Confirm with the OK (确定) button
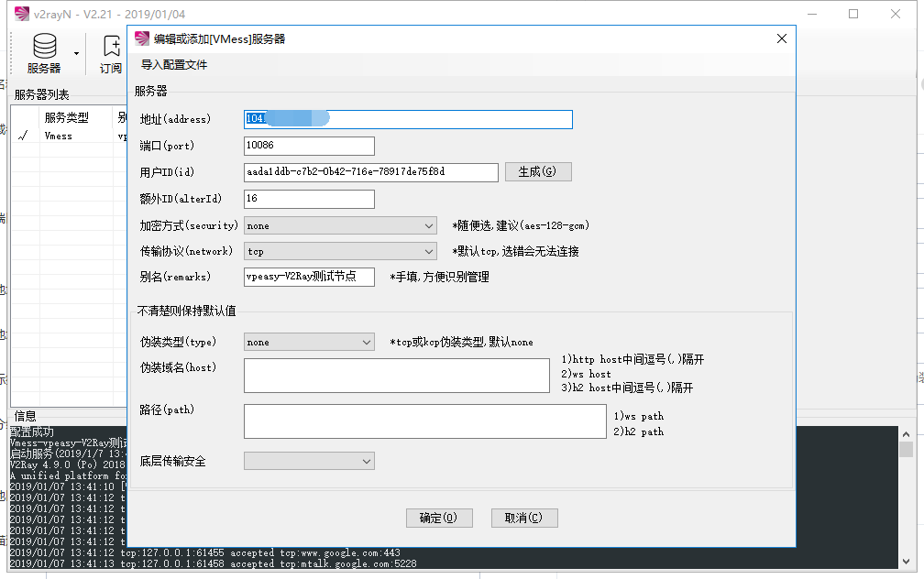Image resolution: width=924 pixels, height=579 pixels. (x=439, y=519)
